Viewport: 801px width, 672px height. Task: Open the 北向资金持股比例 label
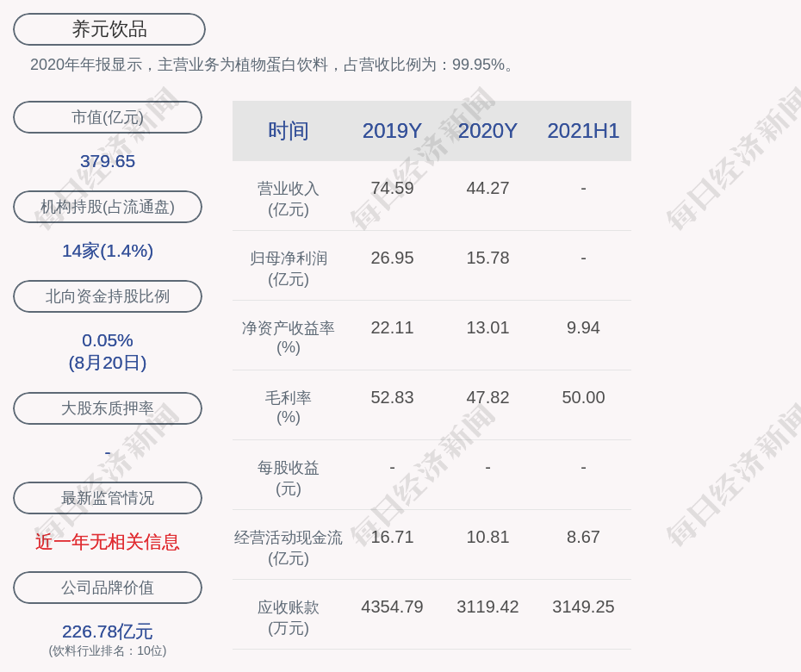point(108,296)
